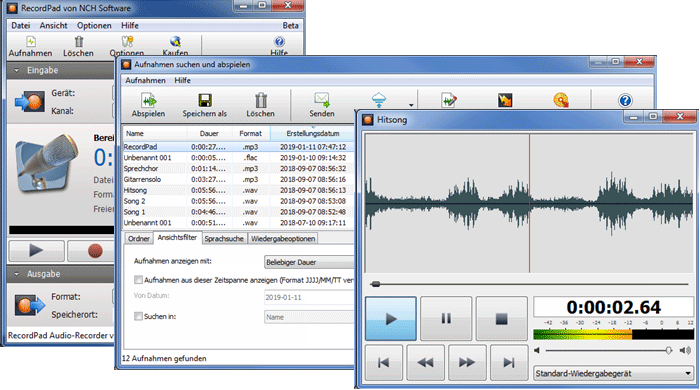The width and height of the screenshot is (700, 390).
Task: Open Datei menu in RecordPad
Action: pyautogui.click(x=21, y=25)
